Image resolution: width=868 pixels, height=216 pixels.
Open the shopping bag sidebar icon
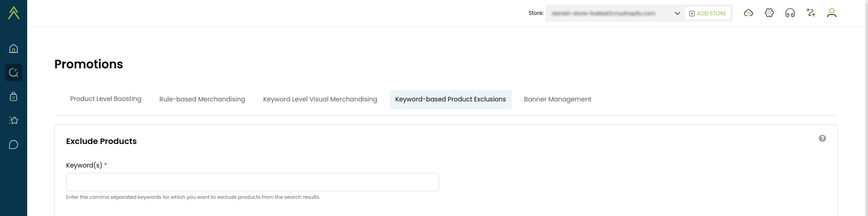[x=14, y=96]
